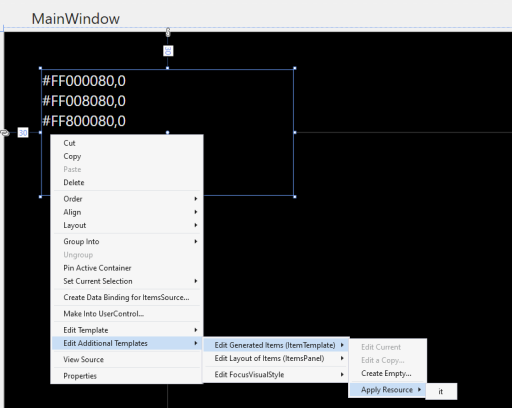Select View Source menu entry
The height and width of the screenshot is (408, 512).
[x=127, y=360]
